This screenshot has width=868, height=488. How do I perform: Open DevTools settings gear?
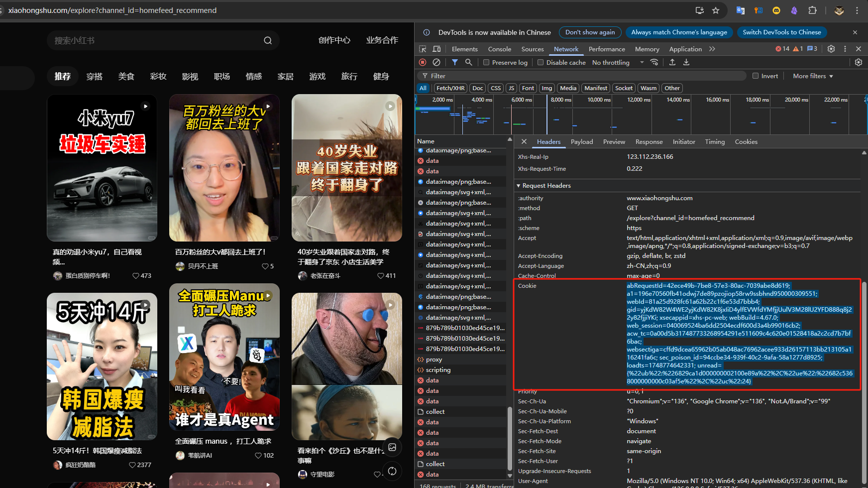coord(831,49)
